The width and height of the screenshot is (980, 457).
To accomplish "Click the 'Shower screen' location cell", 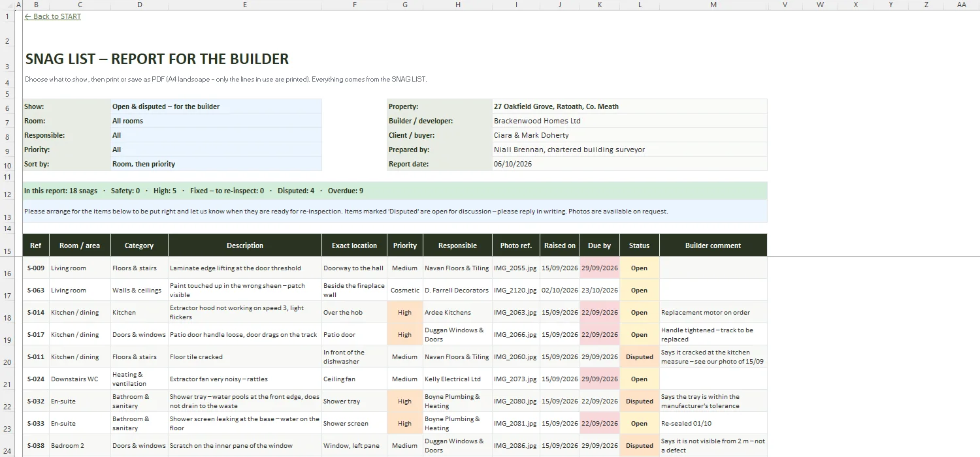I will pos(355,423).
